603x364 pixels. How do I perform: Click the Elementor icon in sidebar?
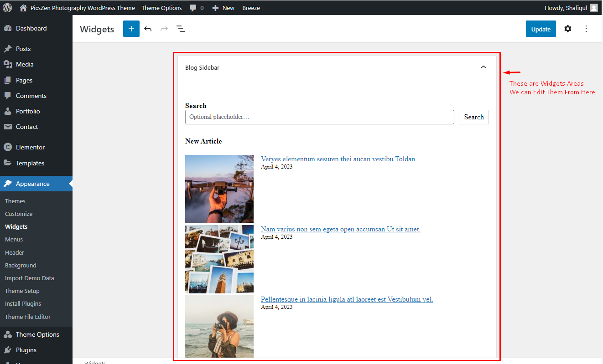pos(8,147)
